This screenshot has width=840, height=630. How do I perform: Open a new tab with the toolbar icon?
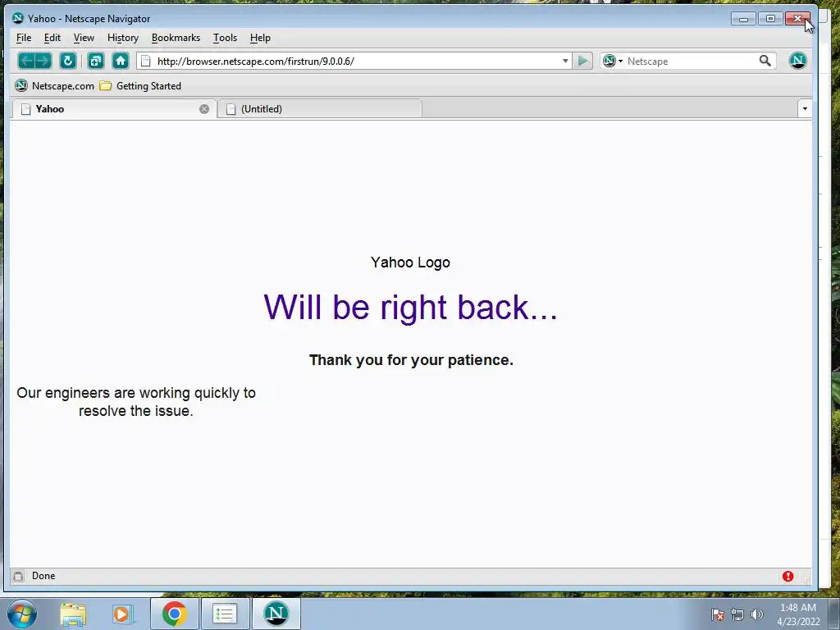(95, 61)
